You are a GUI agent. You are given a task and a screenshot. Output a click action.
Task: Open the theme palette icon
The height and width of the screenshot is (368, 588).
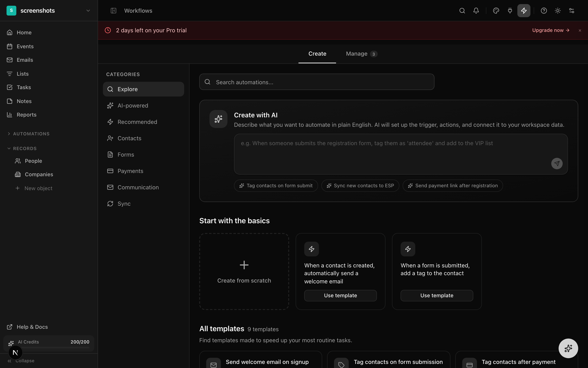pos(496,11)
